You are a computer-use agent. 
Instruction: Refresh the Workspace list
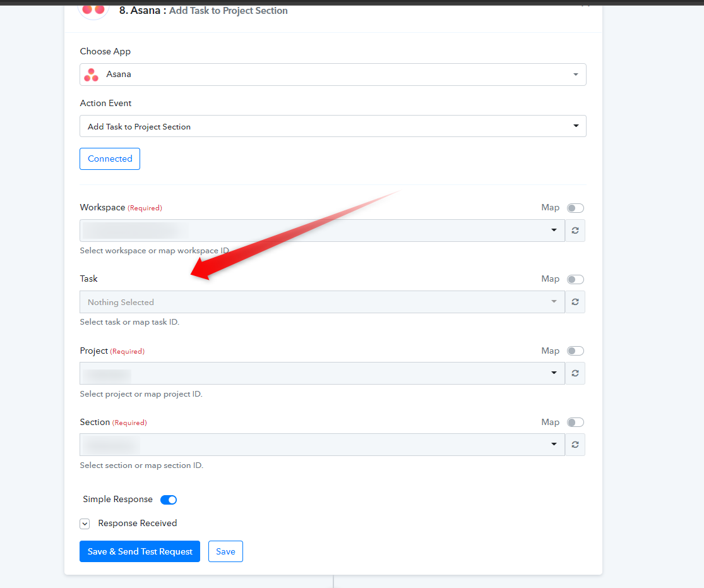pyautogui.click(x=575, y=231)
